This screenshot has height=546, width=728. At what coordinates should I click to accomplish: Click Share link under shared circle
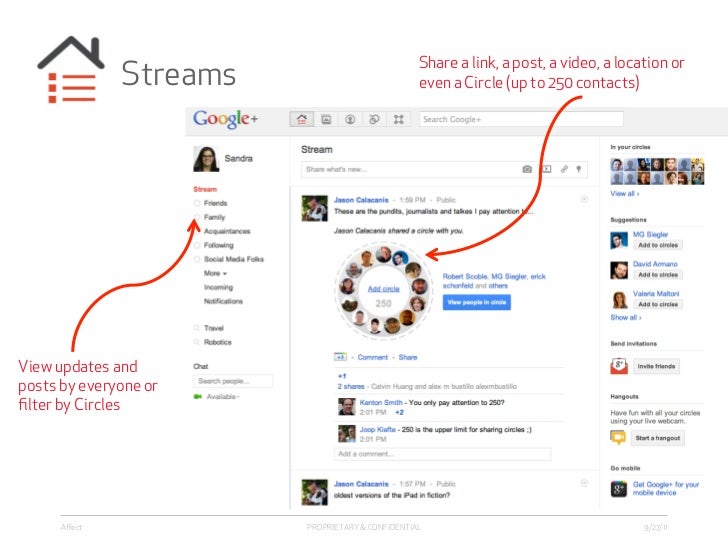click(408, 357)
